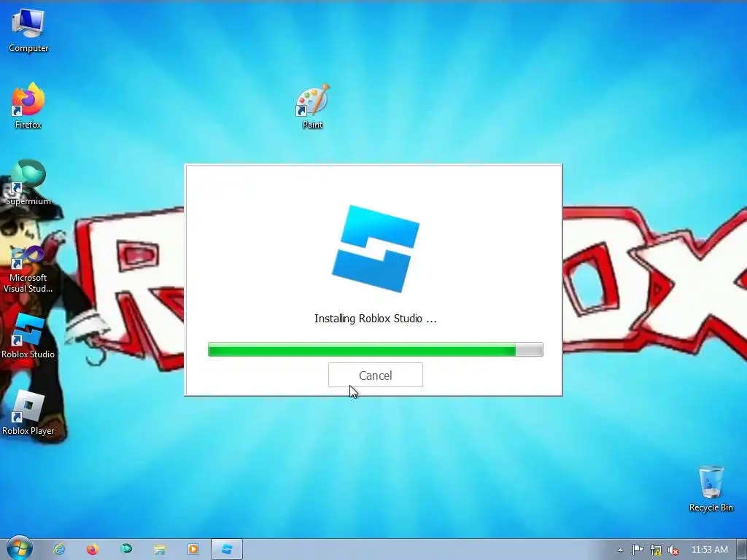Open the network status tray icon

(x=656, y=550)
